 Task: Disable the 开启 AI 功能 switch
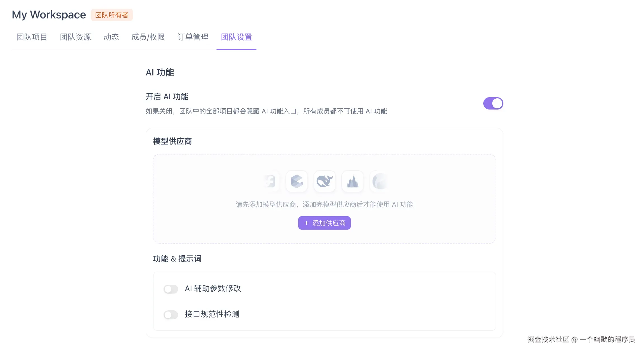pyautogui.click(x=493, y=103)
